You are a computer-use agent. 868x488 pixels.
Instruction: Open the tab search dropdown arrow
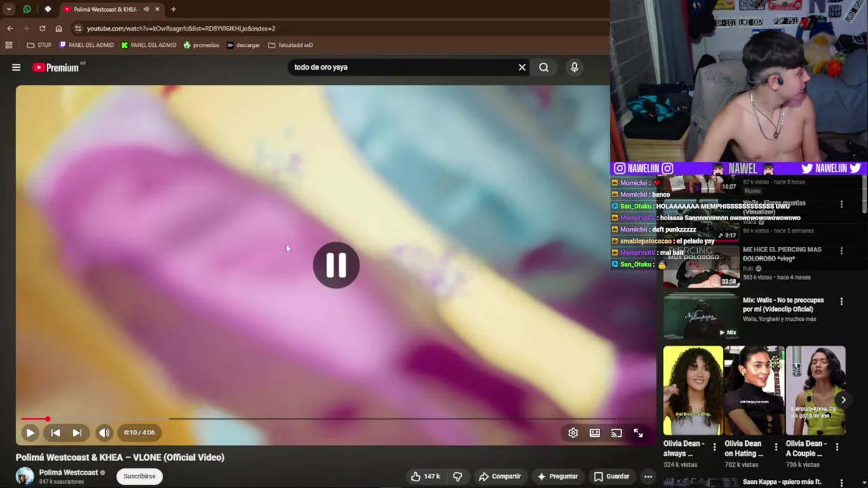point(9,9)
